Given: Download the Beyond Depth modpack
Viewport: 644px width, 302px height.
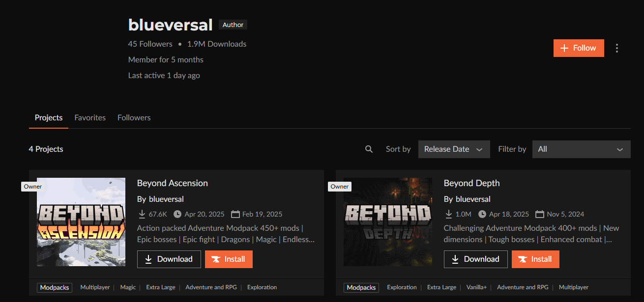Looking at the screenshot, I should coord(475,259).
